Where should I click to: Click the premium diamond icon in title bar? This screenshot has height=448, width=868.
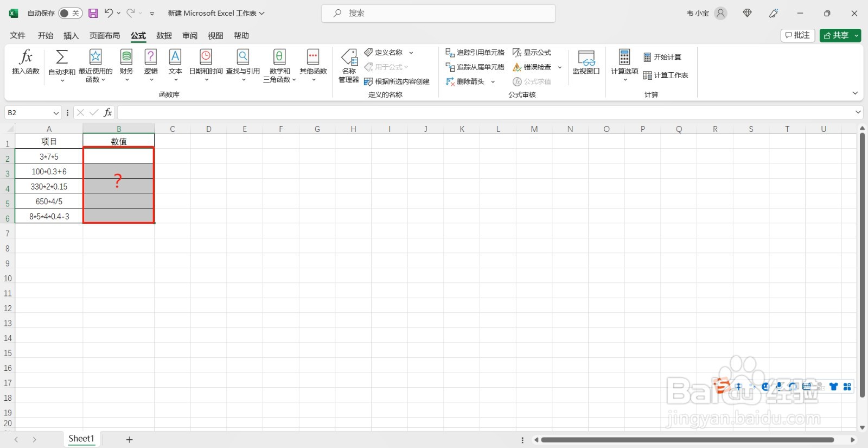(748, 13)
